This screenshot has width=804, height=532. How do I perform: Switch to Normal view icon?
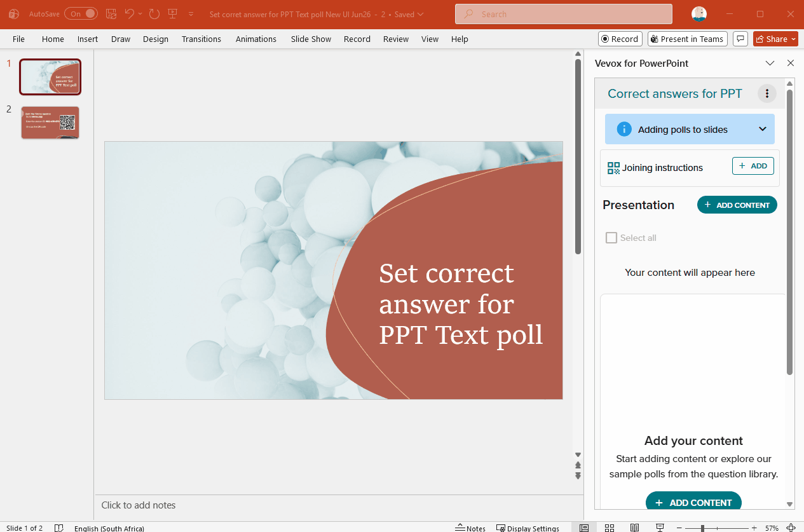coord(584,528)
